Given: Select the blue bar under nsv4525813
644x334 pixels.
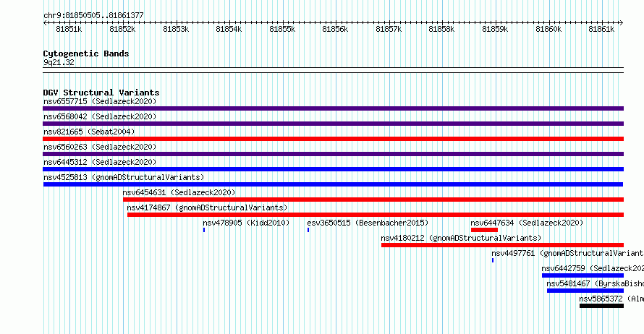Looking at the screenshot, I should tap(333, 184).
